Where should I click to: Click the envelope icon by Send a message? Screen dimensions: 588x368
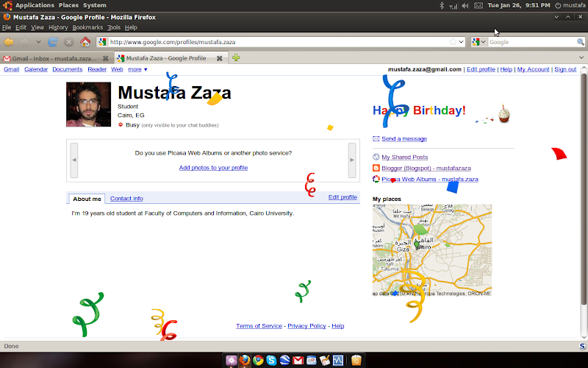tap(376, 138)
